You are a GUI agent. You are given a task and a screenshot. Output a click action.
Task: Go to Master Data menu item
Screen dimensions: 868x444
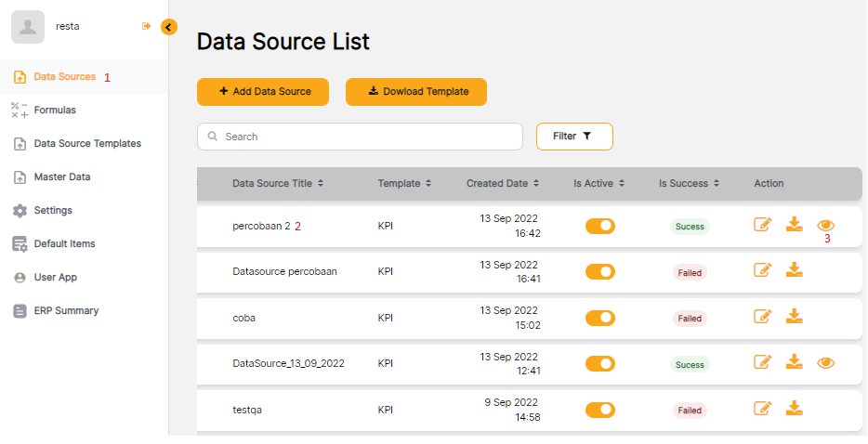[61, 176]
